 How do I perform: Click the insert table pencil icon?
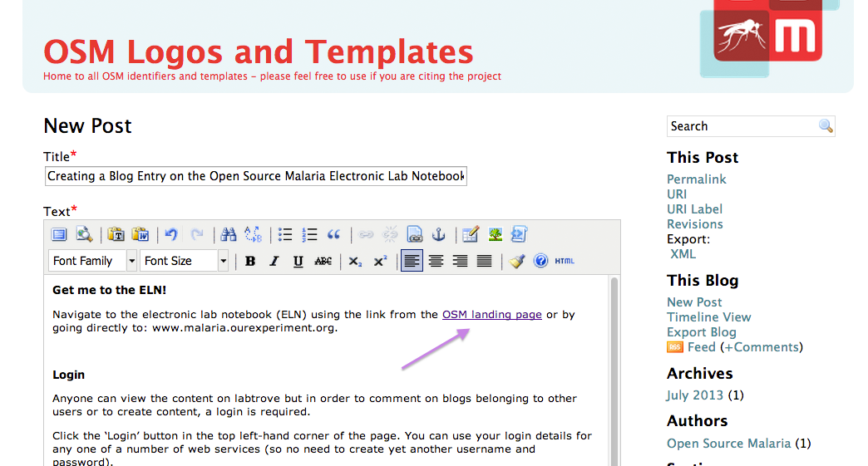click(470, 234)
